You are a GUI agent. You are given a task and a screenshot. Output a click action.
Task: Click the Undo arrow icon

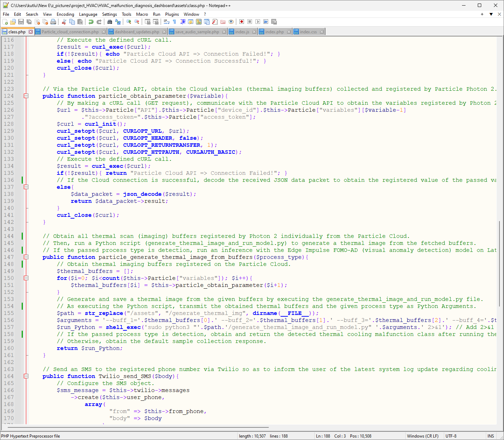(91, 22)
